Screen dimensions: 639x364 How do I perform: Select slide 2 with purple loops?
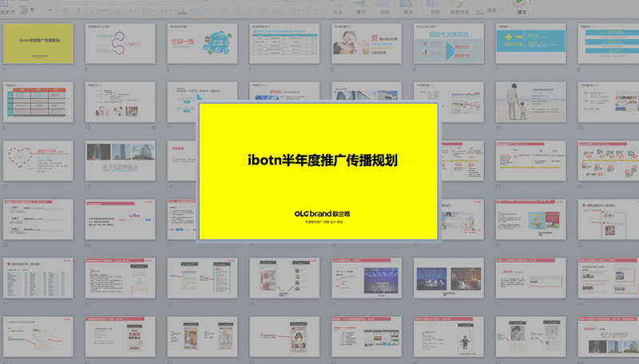point(121,43)
